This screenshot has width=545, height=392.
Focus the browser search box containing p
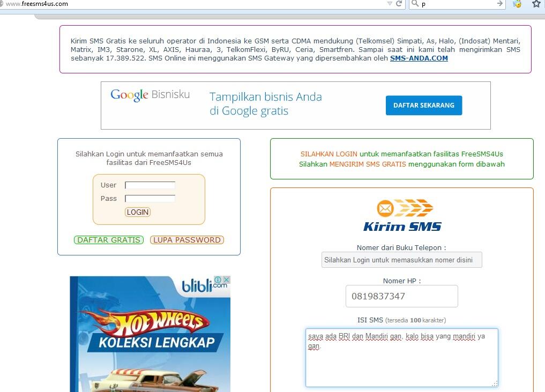click(x=457, y=4)
